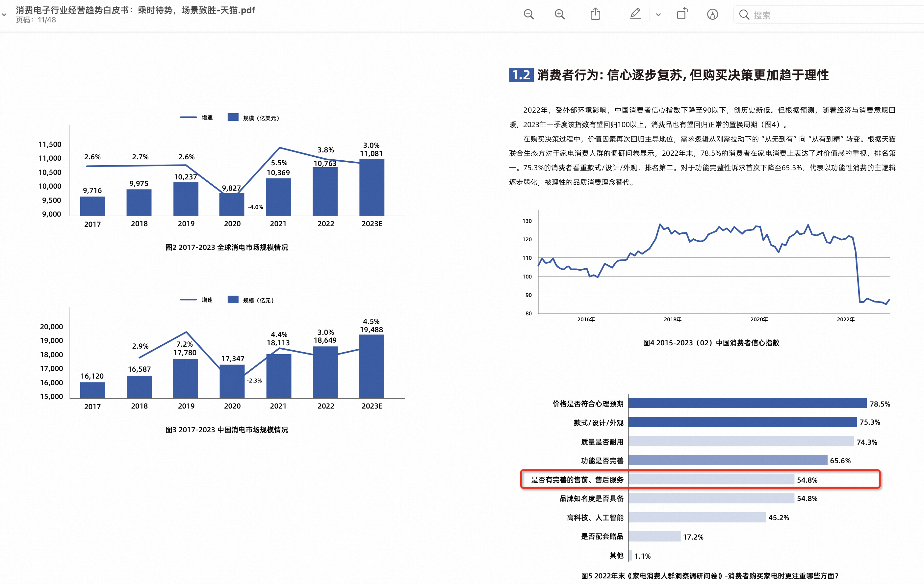Click the red-boxed 售前、售后服务 label

577,480
